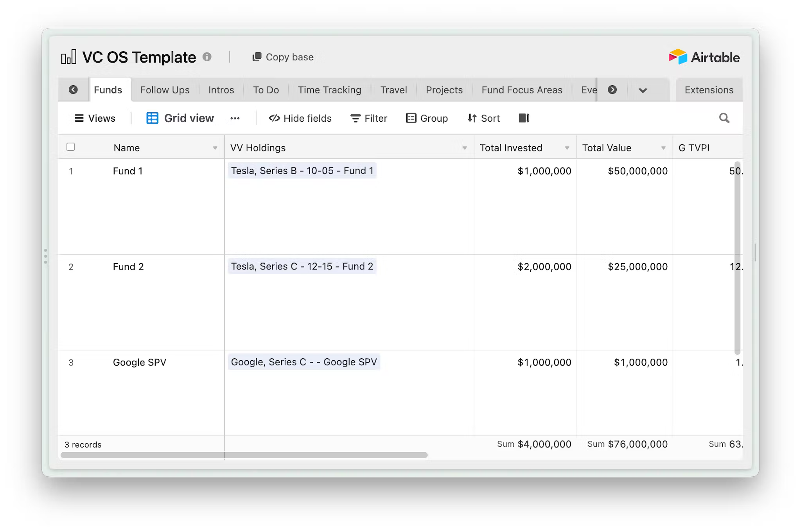Click the Copy base button
The height and width of the screenshot is (532, 801).
[283, 57]
